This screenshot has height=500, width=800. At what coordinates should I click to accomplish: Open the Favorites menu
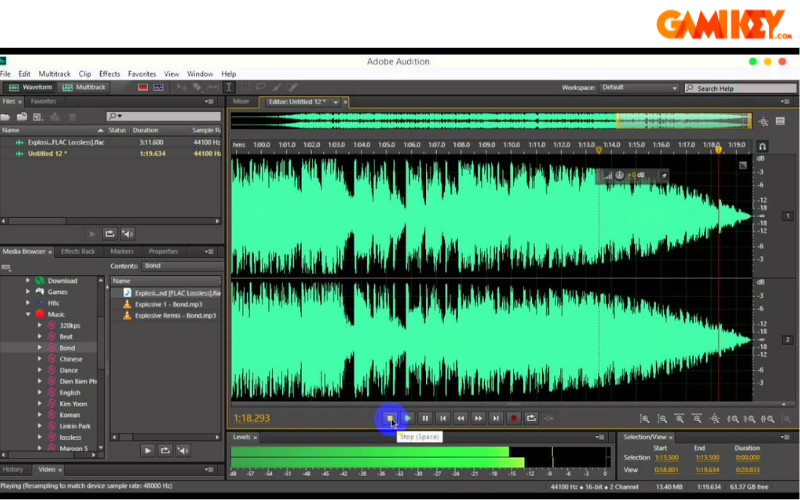142,74
